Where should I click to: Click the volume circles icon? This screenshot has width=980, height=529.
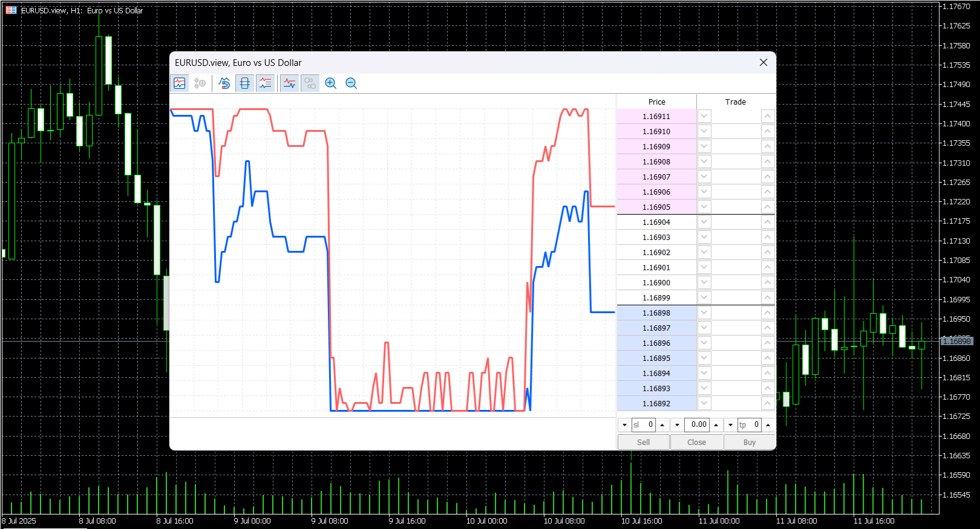point(310,83)
